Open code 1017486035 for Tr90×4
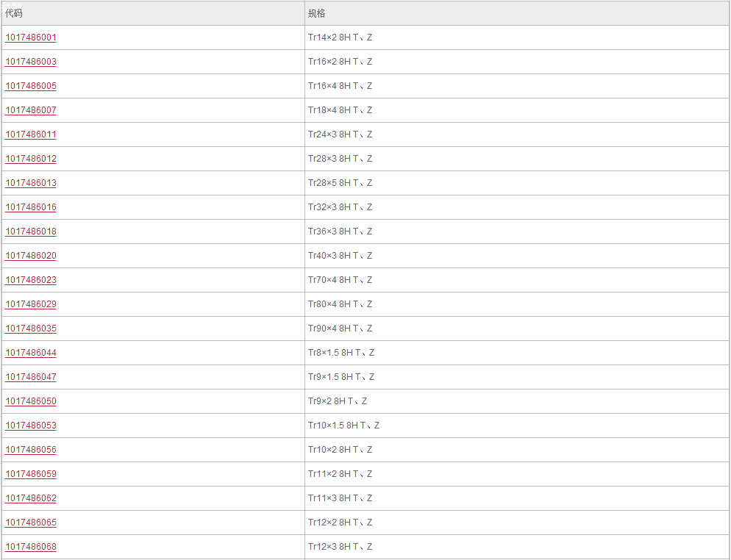The height and width of the screenshot is (560, 731). 31,328
